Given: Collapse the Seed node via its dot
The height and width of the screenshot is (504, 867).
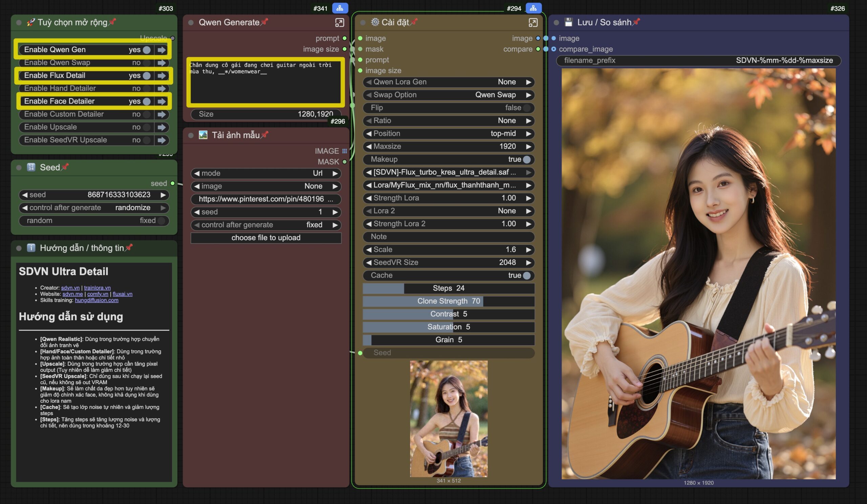Looking at the screenshot, I should pos(19,168).
